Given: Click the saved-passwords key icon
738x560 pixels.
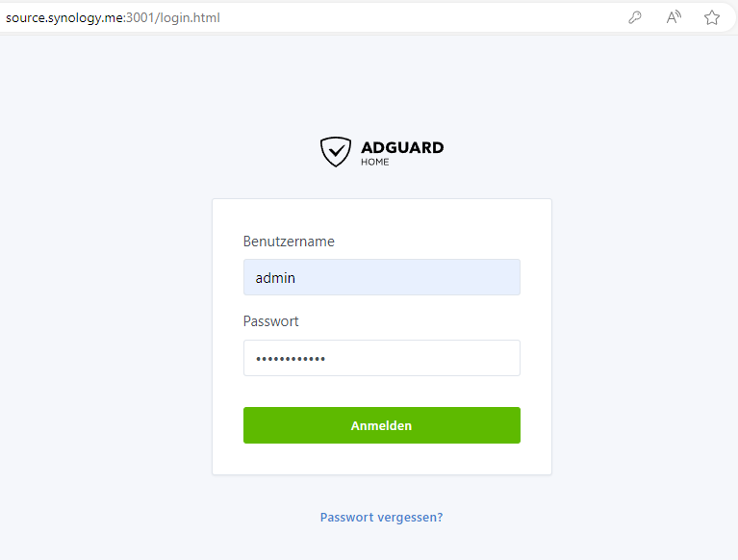Looking at the screenshot, I should 635,17.
